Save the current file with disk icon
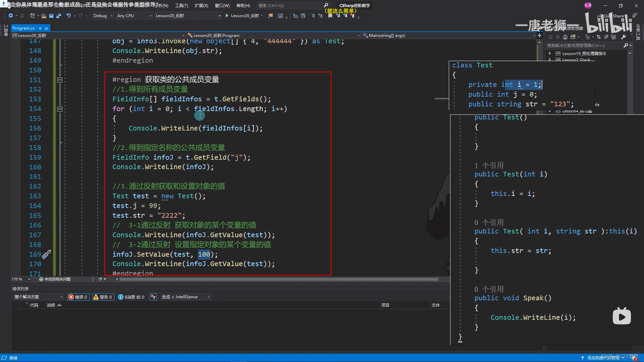 (x=51, y=16)
